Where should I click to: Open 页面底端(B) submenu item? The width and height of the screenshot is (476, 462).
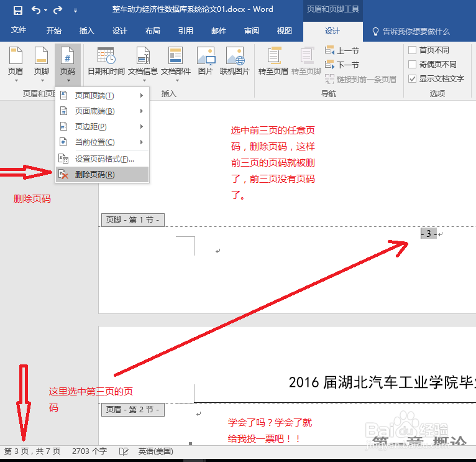point(102,111)
